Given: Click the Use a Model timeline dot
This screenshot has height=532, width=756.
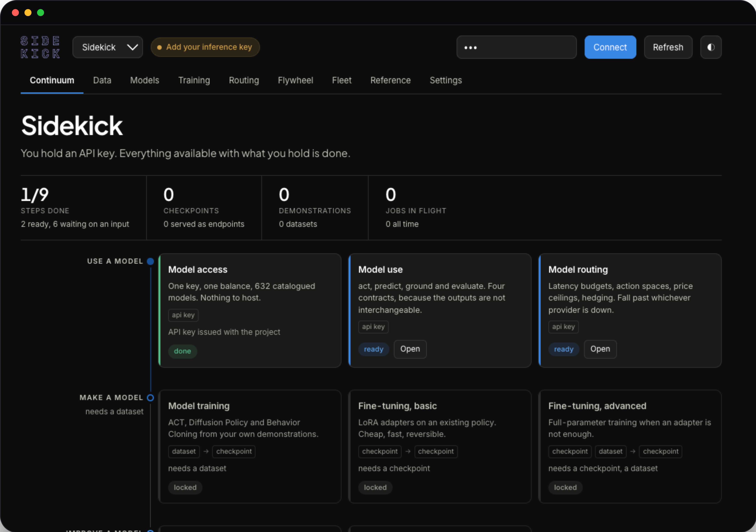Looking at the screenshot, I should pos(151,261).
